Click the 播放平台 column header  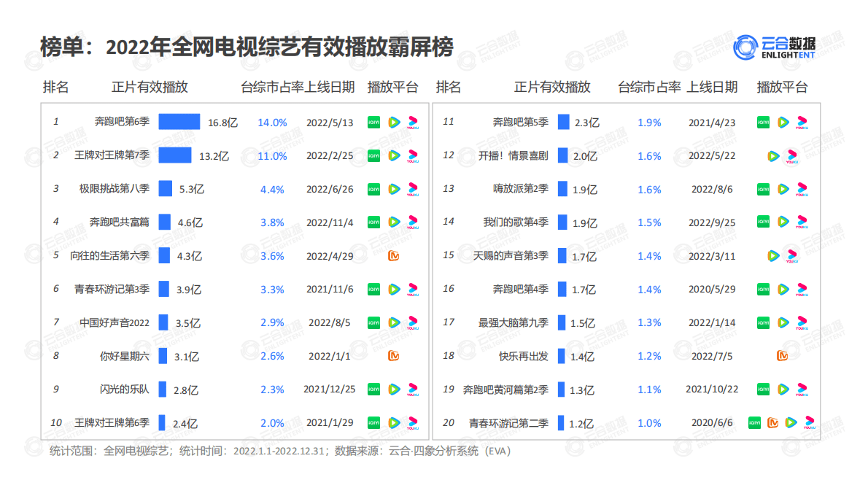pos(393,87)
